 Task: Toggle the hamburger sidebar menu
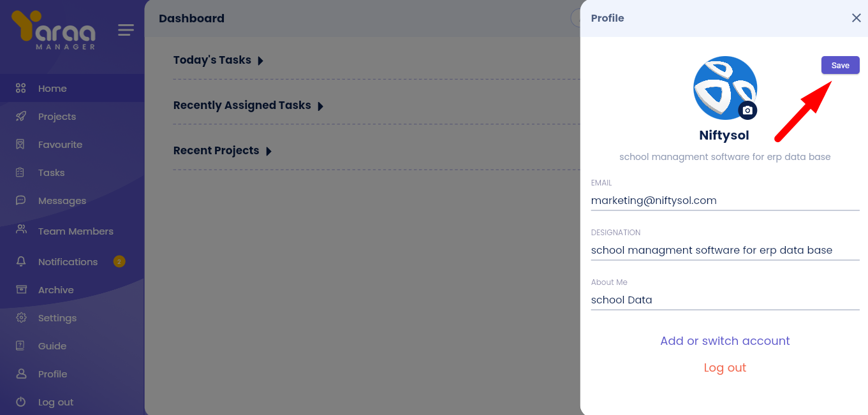(x=126, y=30)
